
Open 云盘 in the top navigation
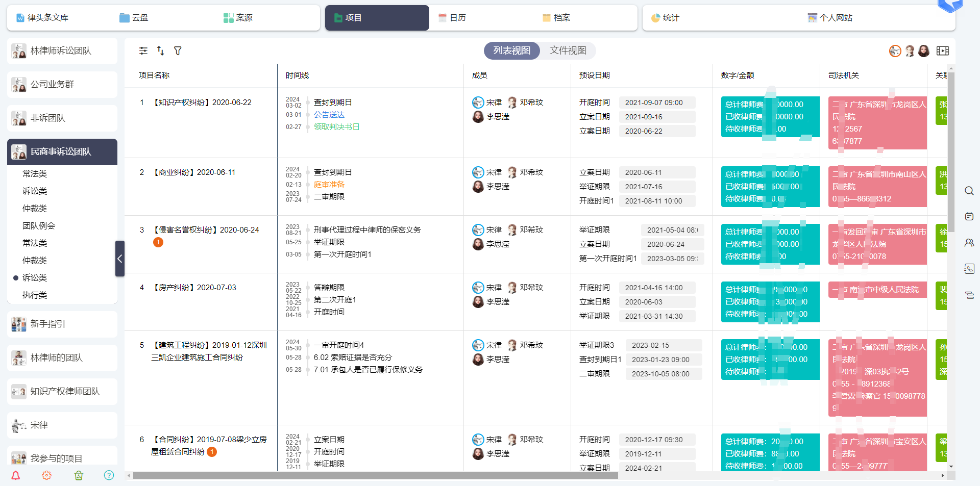pyautogui.click(x=134, y=18)
